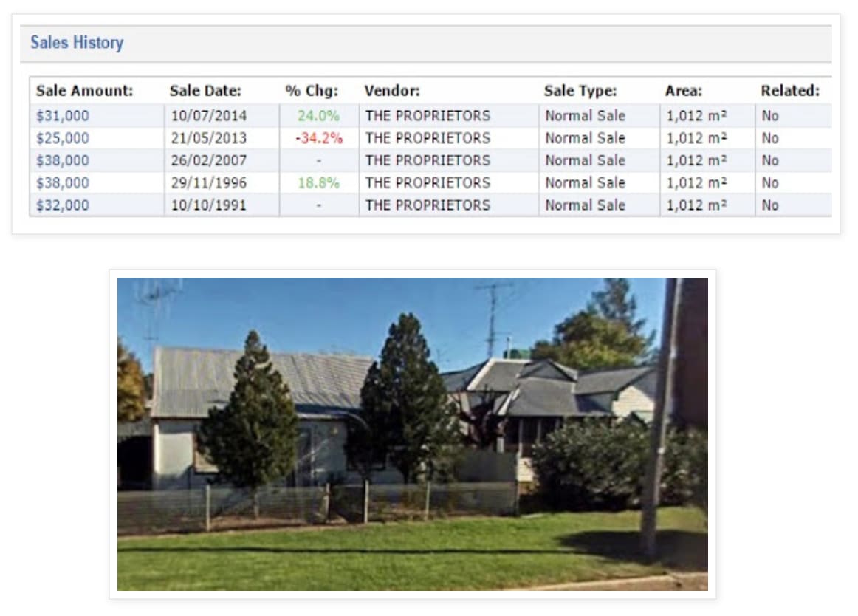Click Normal Sale in the 10/07/2014 row

pos(585,116)
